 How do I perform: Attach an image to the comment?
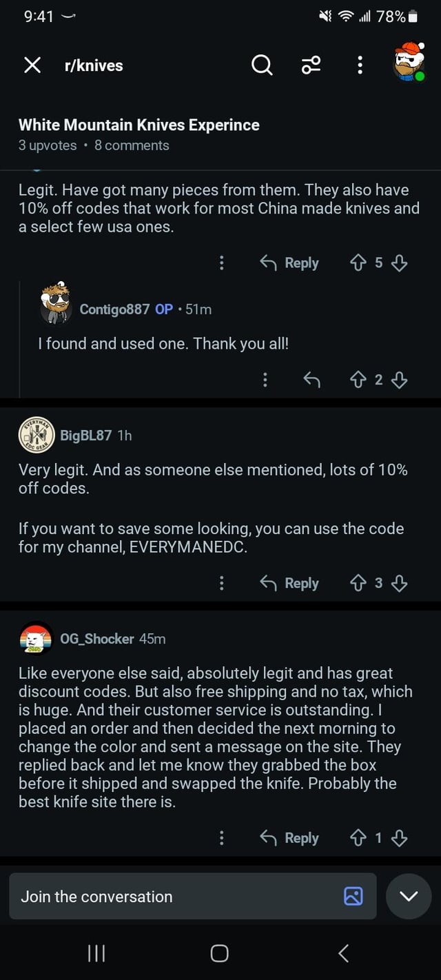pyautogui.click(x=353, y=896)
